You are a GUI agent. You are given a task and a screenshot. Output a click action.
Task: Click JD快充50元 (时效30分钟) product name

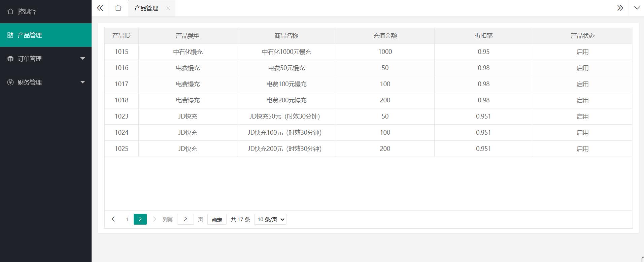click(285, 116)
